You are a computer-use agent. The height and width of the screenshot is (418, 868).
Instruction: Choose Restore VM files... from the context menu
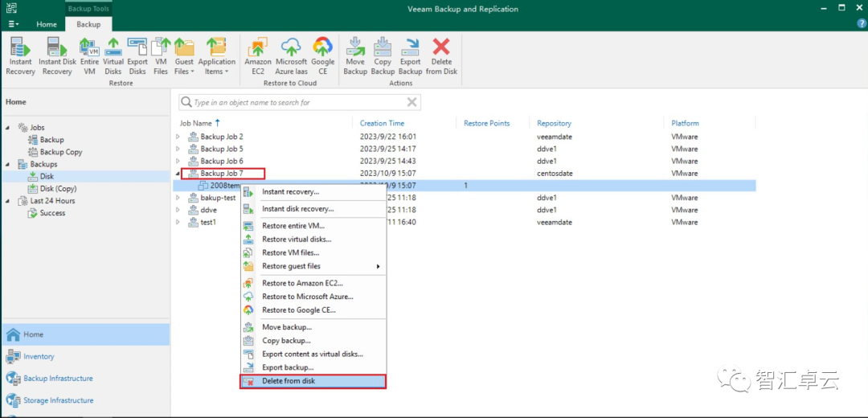[x=313, y=252]
